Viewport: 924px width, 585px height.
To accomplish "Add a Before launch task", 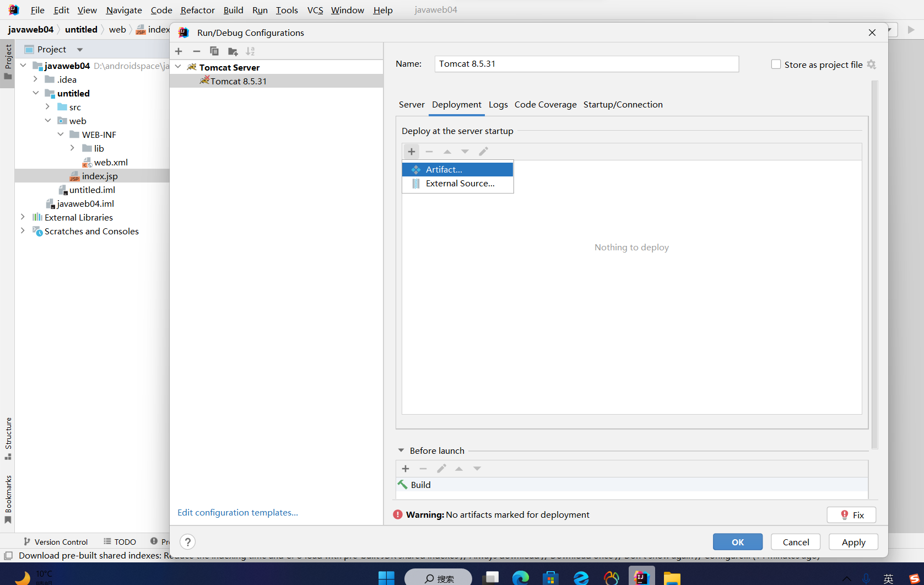I will [406, 469].
